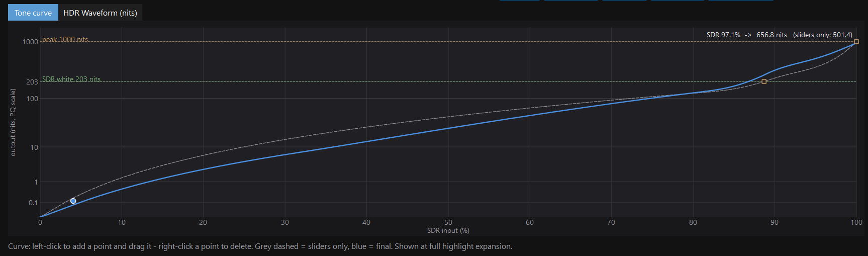The height and width of the screenshot is (256, 868).
Task: Click the 90 tick on the SDR input axis
Action: coord(775,222)
